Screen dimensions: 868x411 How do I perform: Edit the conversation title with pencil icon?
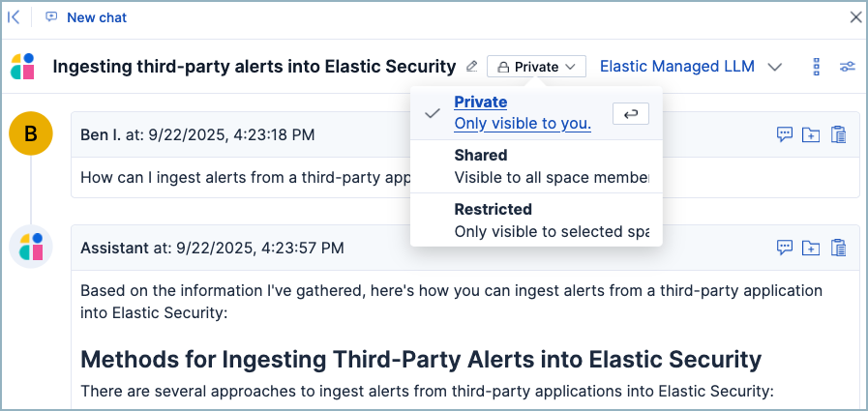click(x=472, y=67)
